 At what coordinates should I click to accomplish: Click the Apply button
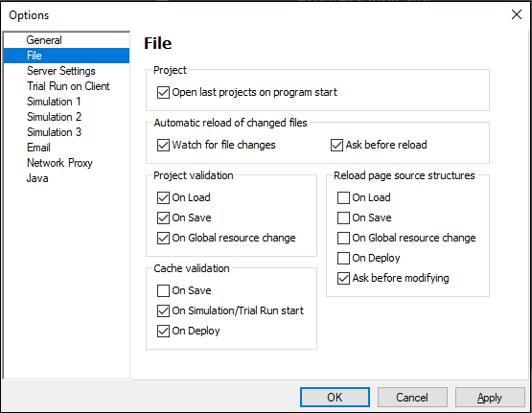[490, 397]
